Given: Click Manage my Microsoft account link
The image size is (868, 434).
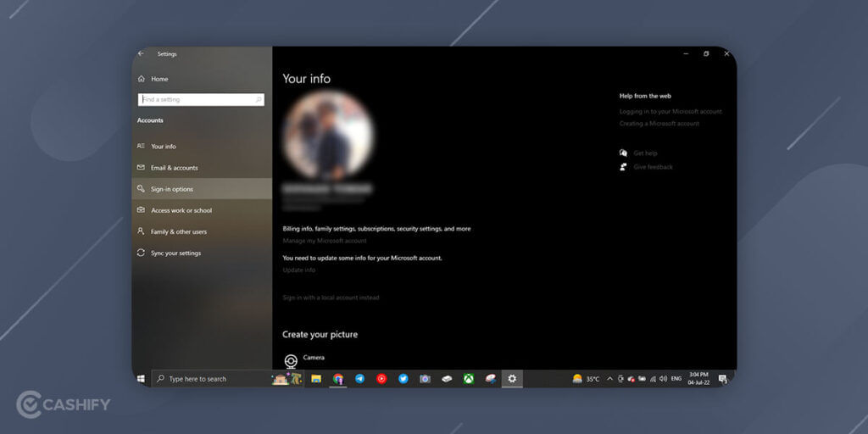Looking at the screenshot, I should [x=325, y=241].
